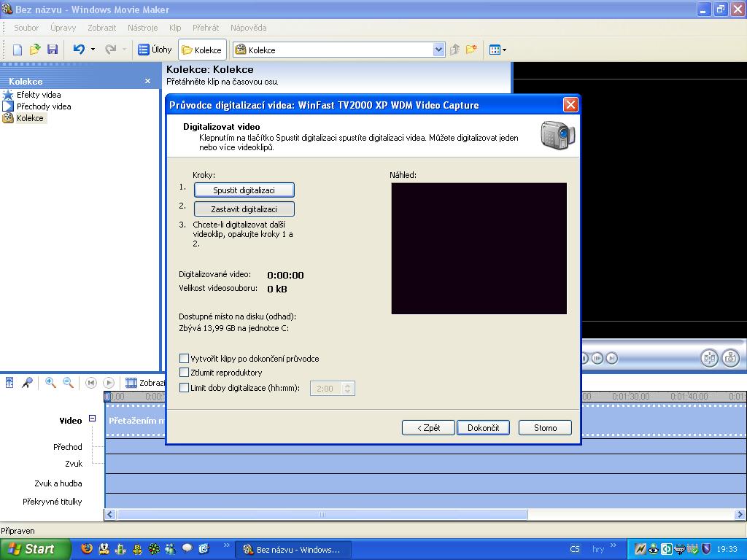This screenshot has height=560, width=747.
Task: Go back with the Zpět button
Action: coord(428,427)
